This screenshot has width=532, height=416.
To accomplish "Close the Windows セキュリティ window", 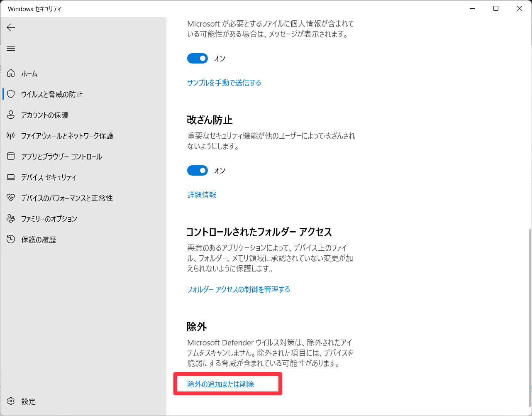I will point(520,8).
